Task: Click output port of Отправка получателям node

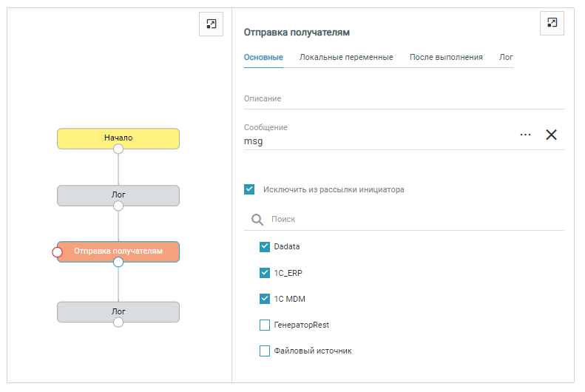Action: point(118,262)
